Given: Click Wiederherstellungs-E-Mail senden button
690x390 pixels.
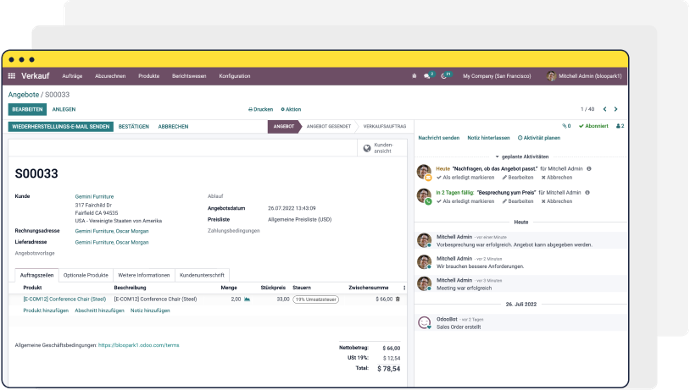Looking at the screenshot, I should pos(61,126).
